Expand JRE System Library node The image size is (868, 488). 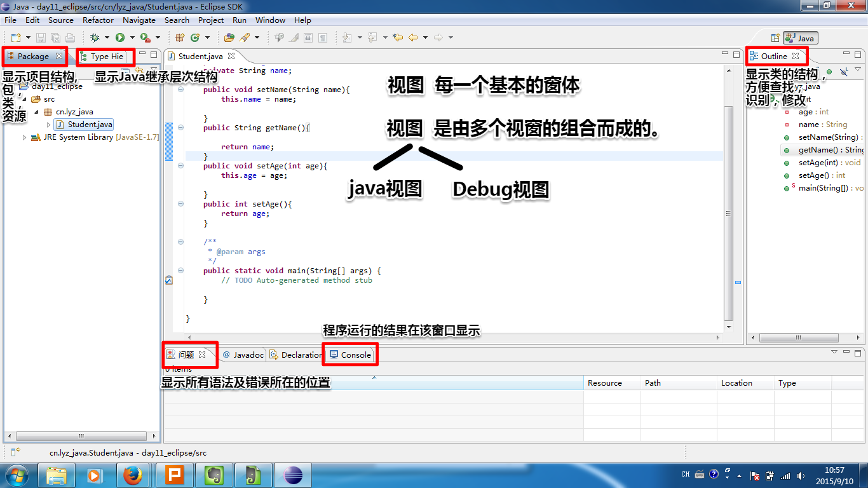(24, 137)
